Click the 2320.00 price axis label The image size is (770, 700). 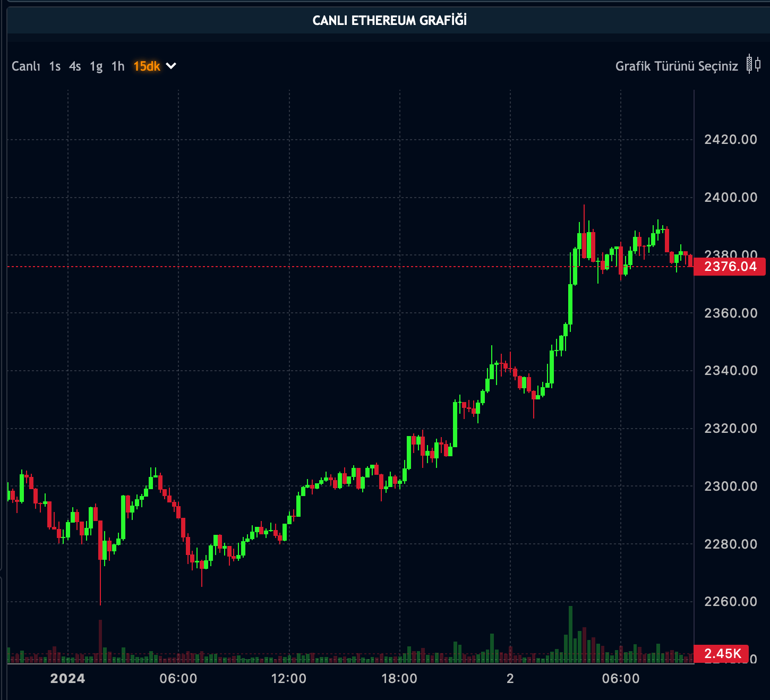tap(731, 428)
